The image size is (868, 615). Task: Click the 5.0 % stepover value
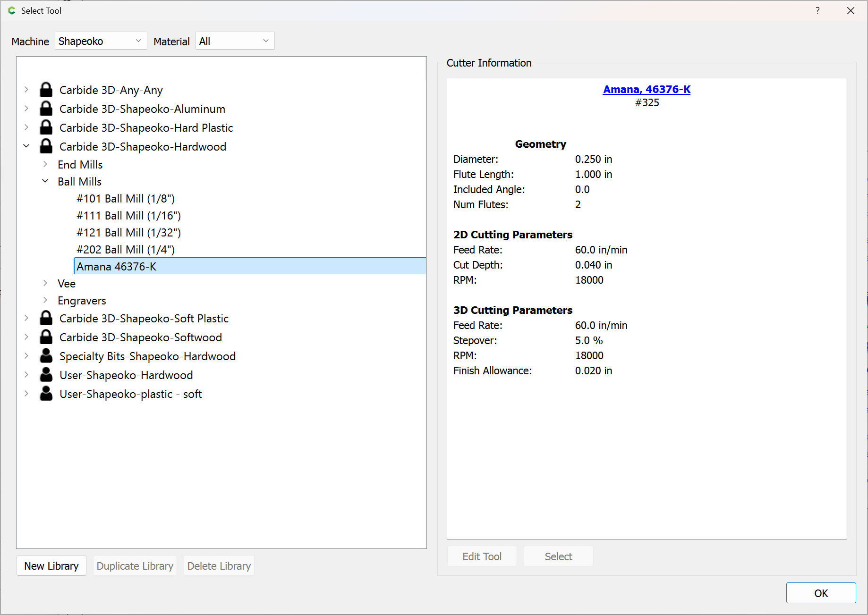click(589, 340)
